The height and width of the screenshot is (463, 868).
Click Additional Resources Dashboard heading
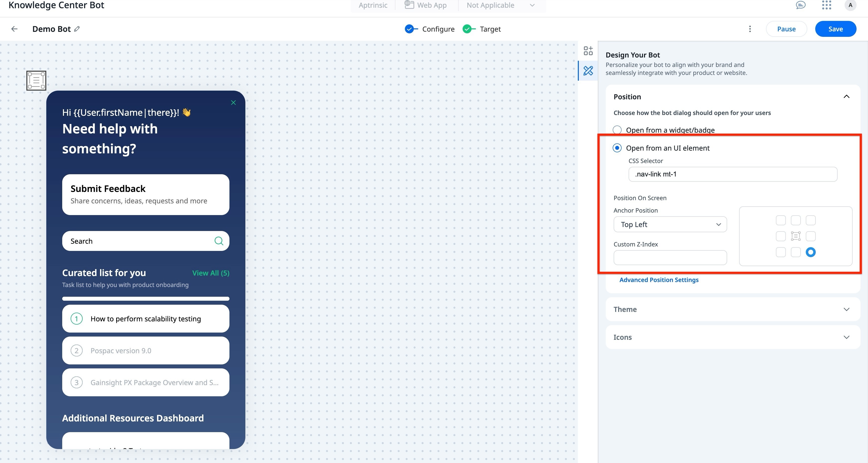[x=133, y=418]
